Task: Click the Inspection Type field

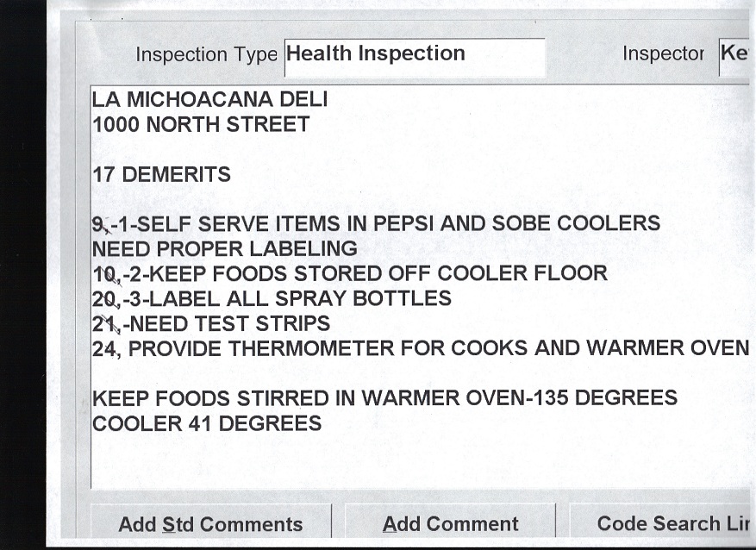Action: pyautogui.click(x=414, y=57)
